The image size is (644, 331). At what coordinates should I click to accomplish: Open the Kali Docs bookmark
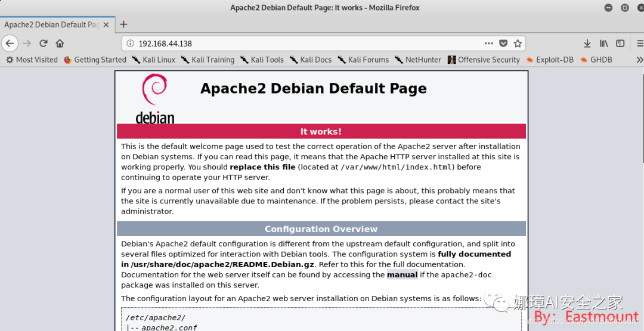(x=311, y=60)
